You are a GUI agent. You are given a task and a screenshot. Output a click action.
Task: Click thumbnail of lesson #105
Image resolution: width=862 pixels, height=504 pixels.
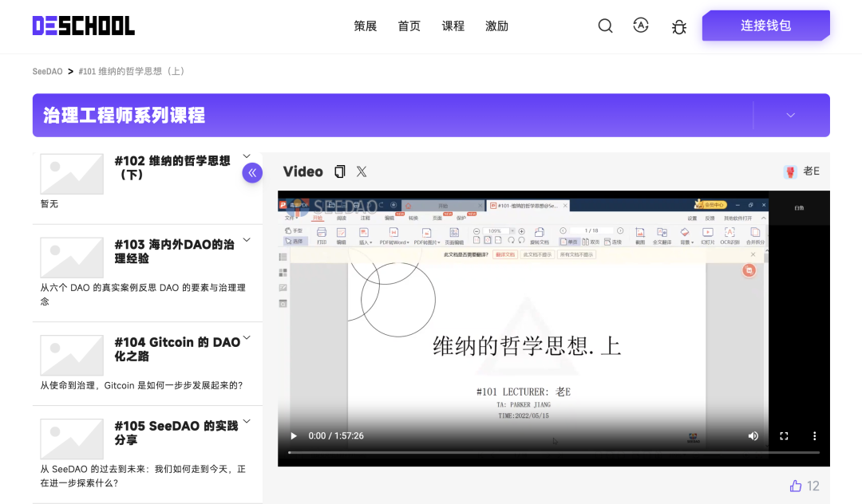72,439
